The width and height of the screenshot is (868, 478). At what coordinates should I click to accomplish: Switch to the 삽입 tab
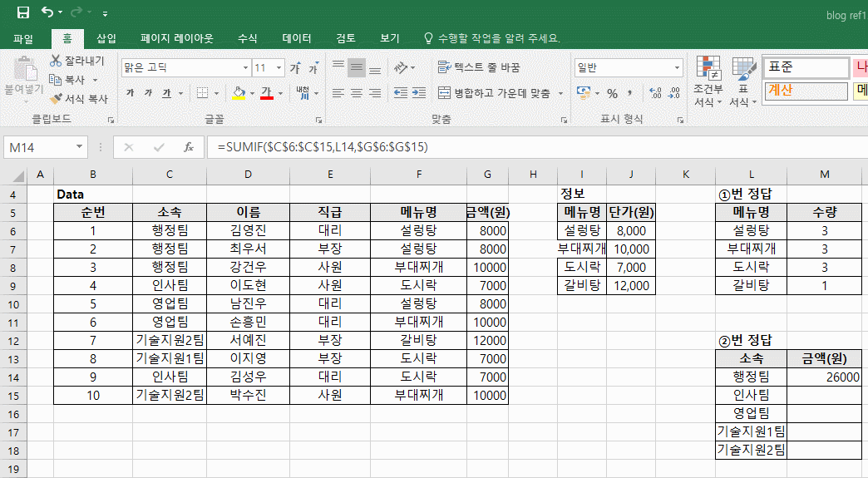(x=106, y=38)
